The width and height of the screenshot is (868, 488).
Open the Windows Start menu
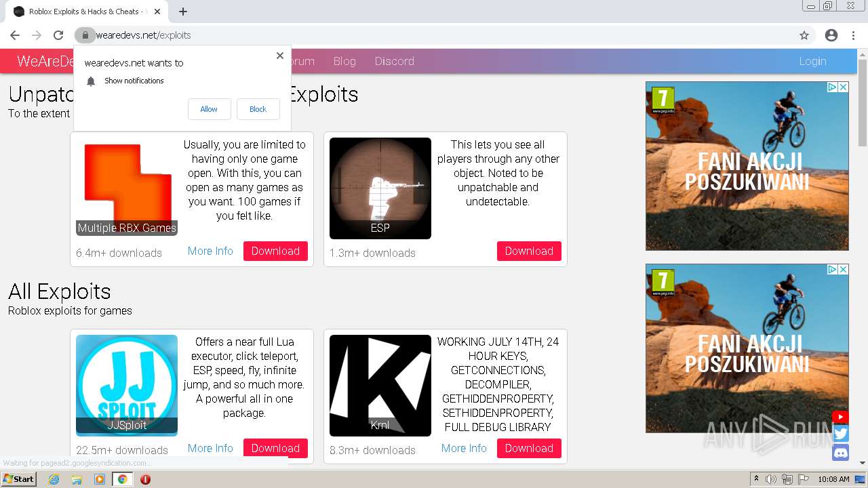(19, 479)
